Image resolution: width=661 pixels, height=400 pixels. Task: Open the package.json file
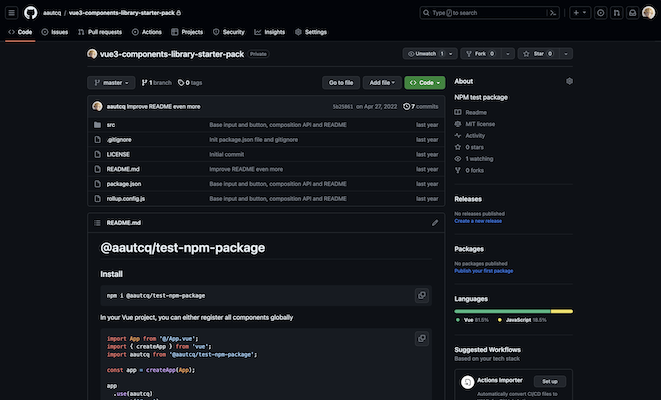coord(124,184)
